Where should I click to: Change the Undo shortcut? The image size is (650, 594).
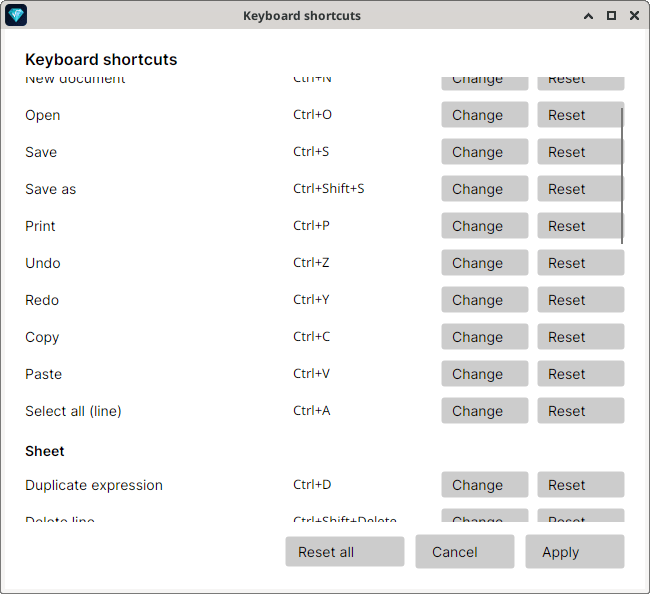coord(485,263)
